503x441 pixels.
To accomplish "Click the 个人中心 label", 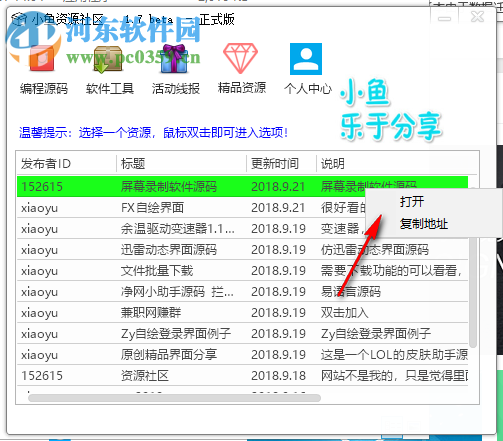I will [x=308, y=88].
